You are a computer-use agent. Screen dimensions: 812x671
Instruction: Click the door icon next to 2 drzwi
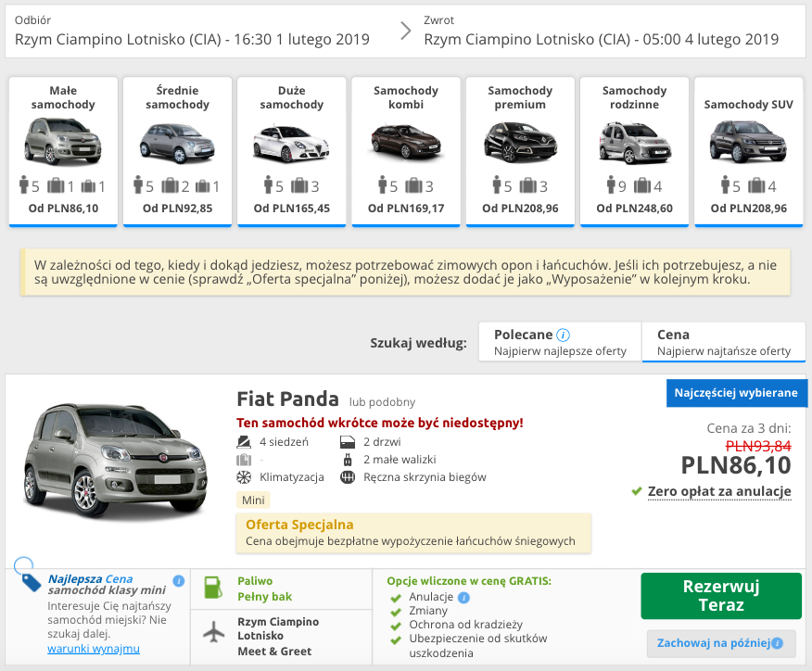pyautogui.click(x=348, y=442)
